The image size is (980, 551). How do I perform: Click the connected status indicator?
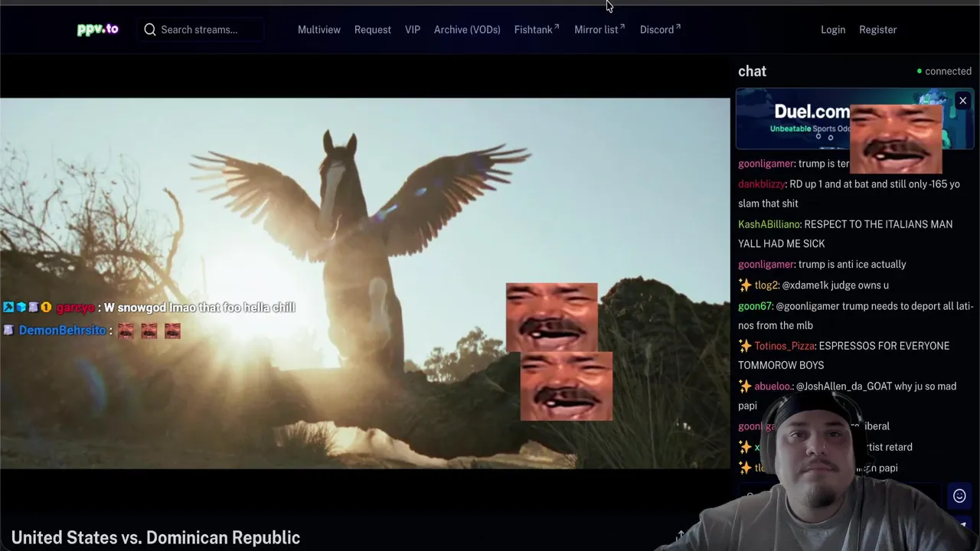click(944, 71)
